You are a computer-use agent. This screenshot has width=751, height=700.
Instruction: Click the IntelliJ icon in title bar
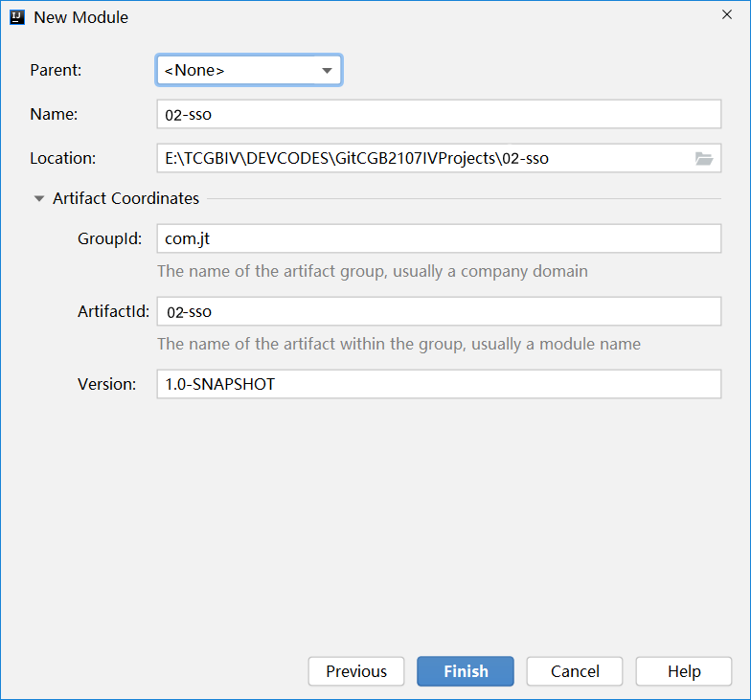coord(17,17)
